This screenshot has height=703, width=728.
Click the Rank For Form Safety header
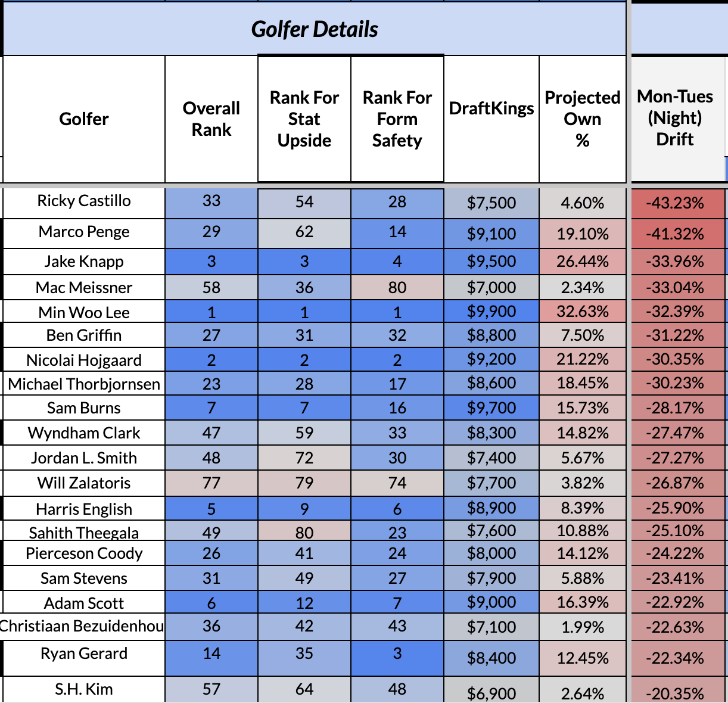(397, 119)
